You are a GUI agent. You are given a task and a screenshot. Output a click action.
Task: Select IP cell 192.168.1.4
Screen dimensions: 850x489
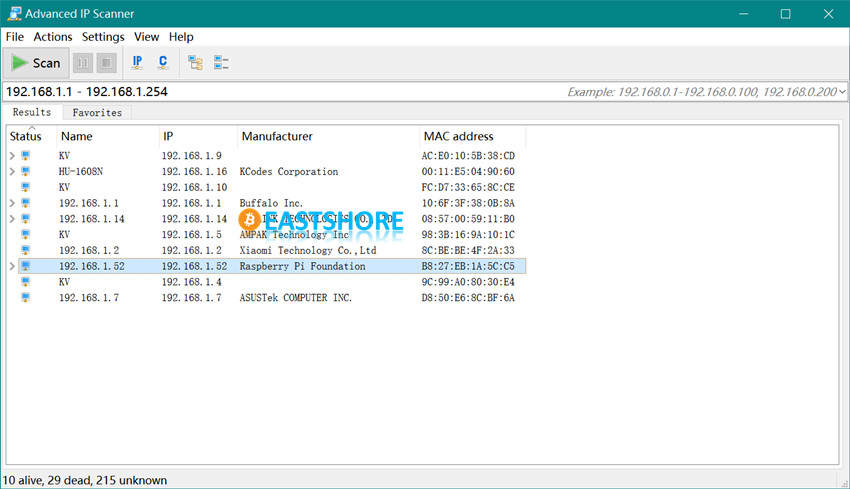pos(192,282)
